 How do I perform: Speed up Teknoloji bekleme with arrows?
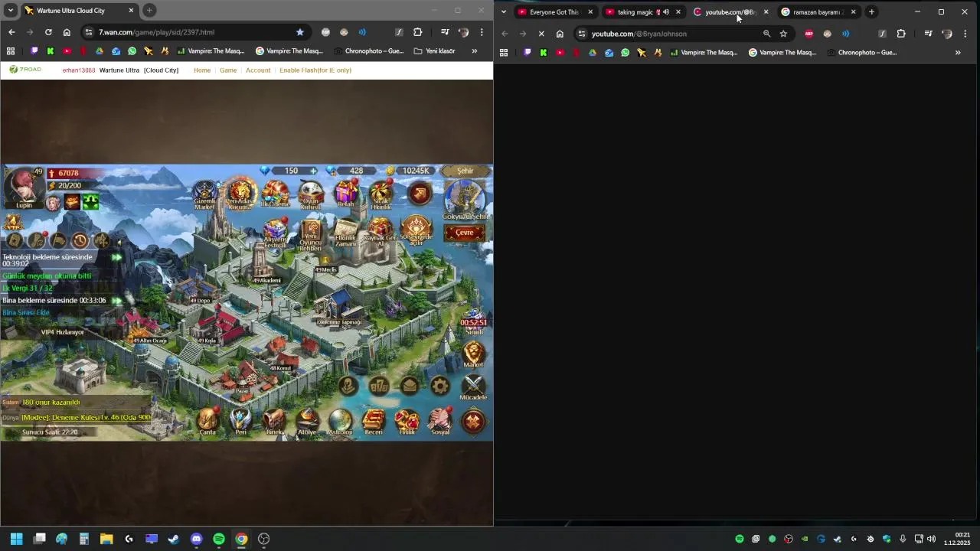116,258
